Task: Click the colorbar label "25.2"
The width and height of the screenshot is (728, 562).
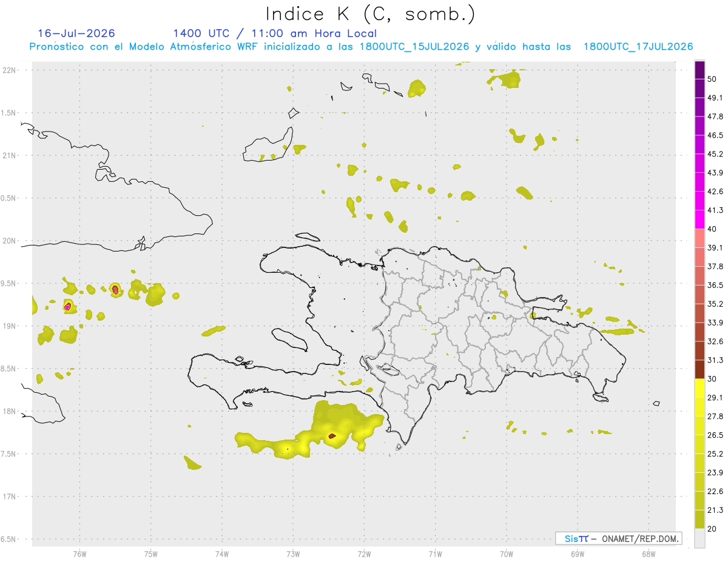Action: coord(715,454)
